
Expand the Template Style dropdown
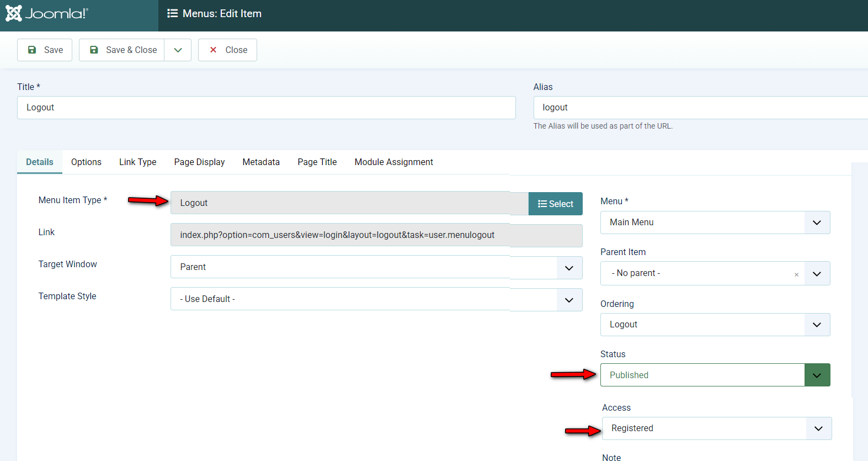(376, 299)
